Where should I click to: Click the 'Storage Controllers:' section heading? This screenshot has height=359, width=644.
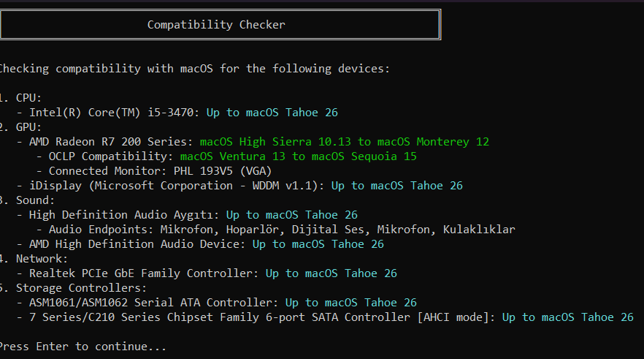click(81, 288)
